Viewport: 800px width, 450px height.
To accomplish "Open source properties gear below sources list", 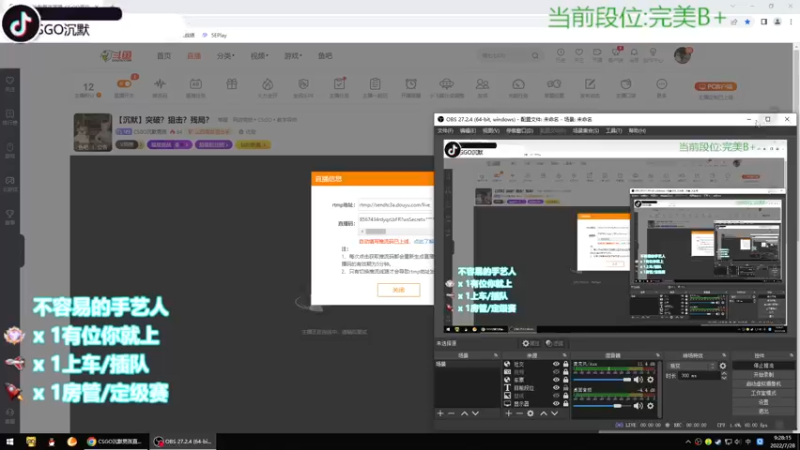I will click(x=531, y=413).
